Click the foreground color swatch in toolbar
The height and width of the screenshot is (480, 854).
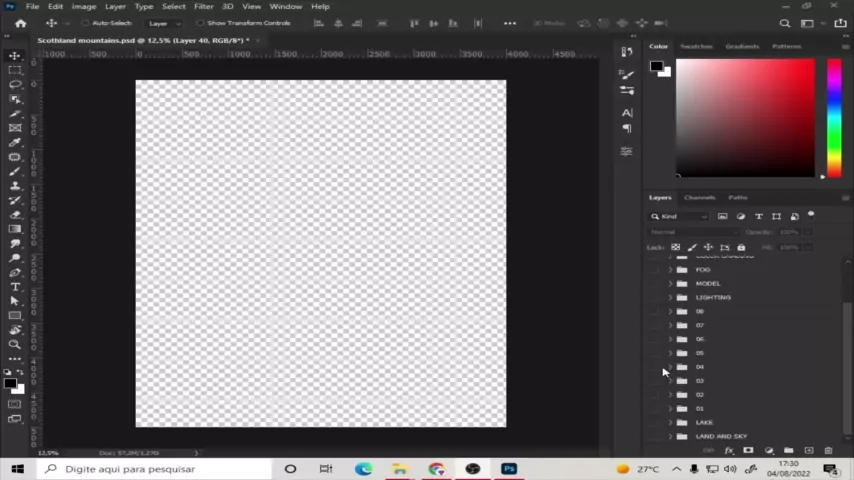10,384
